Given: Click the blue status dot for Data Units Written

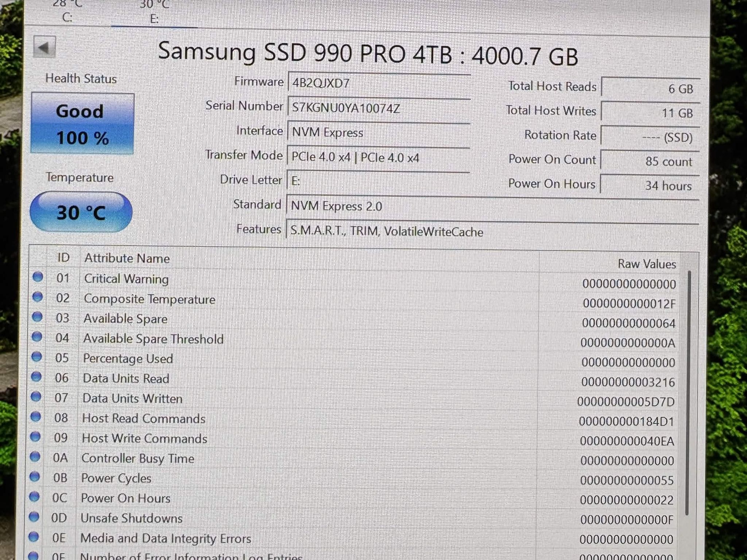Looking at the screenshot, I should click(x=36, y=397).
